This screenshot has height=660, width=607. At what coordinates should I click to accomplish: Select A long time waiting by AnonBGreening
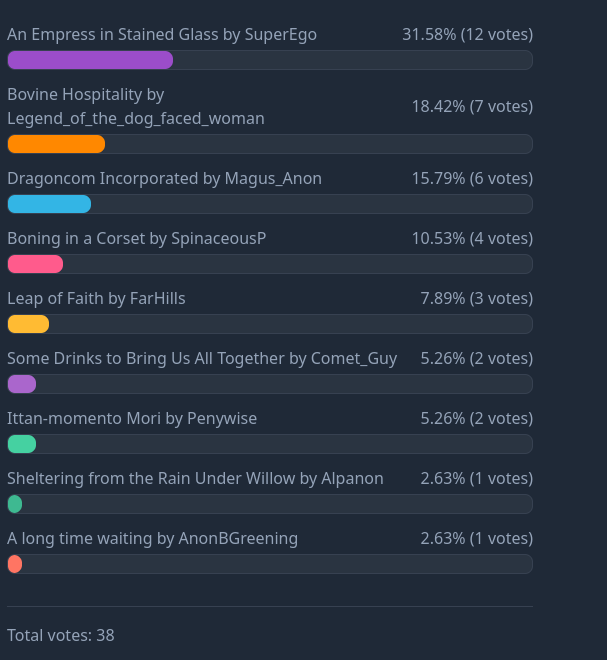tap(152, 539)
